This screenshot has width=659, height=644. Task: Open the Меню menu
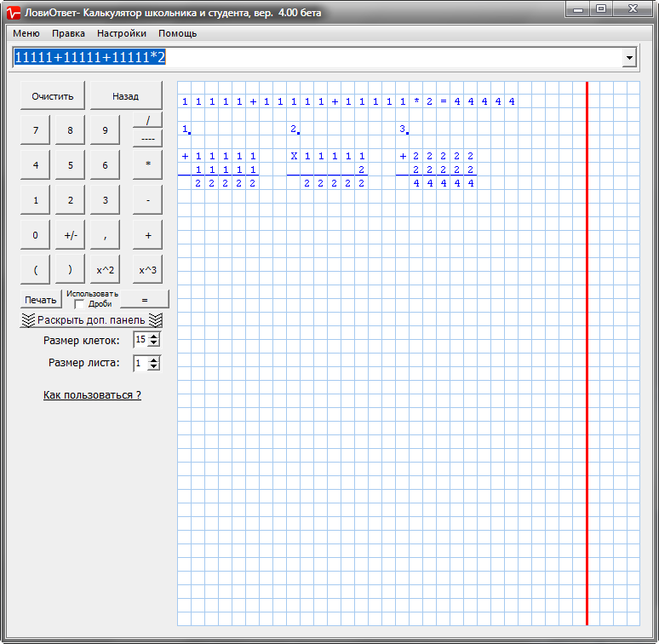(x=26, y=34)
